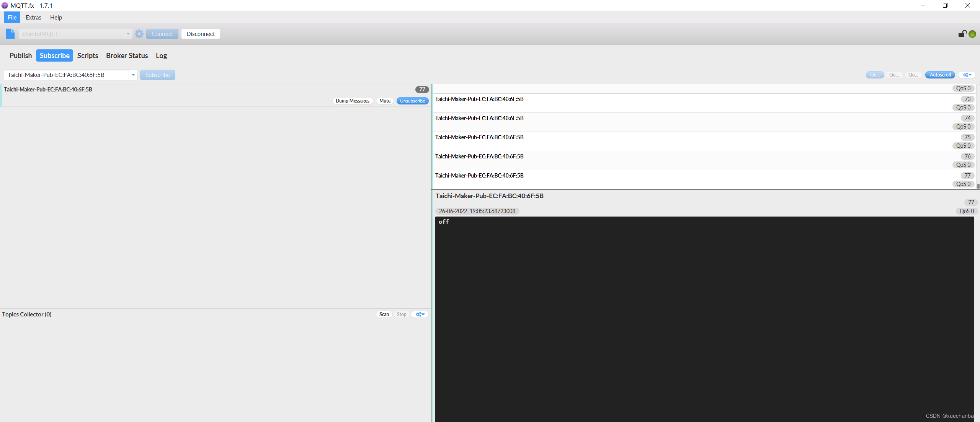Click the unlocked padlock status icon
The height and width of the screenshot is (422, 980).
click(x=962, y=34)
